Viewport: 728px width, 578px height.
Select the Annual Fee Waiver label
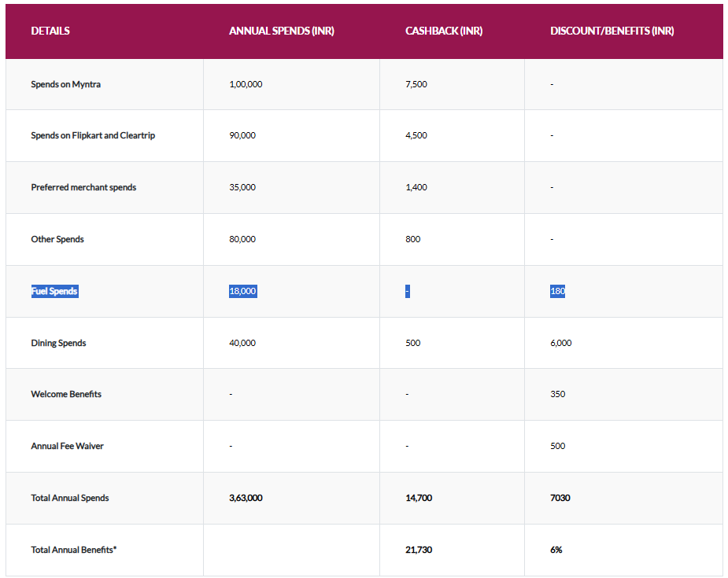(x=68, y=446)
